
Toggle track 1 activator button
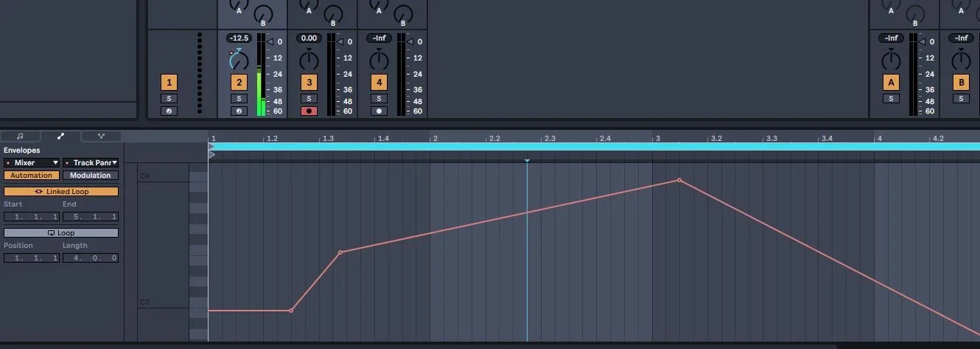click(169, 83)
